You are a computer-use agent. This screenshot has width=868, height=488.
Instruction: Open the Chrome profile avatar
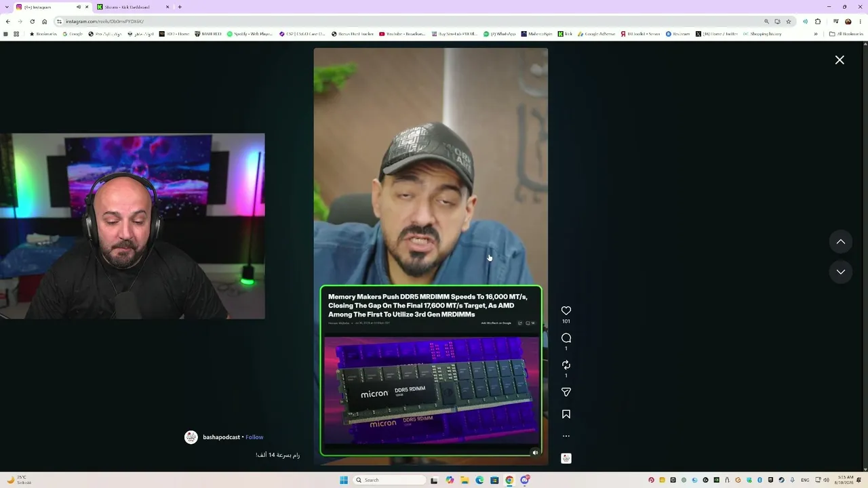pos(848,21)
